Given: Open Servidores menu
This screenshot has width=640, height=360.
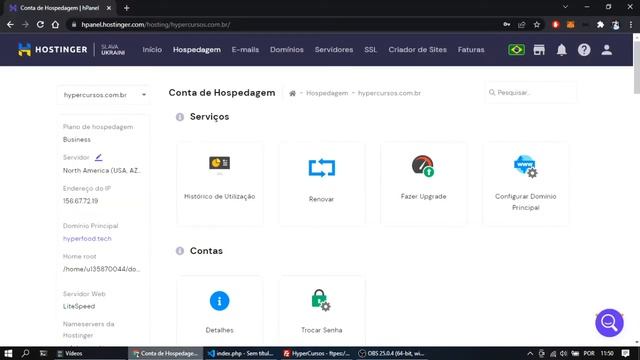Looking at the screenshot, I should point(334,49).
